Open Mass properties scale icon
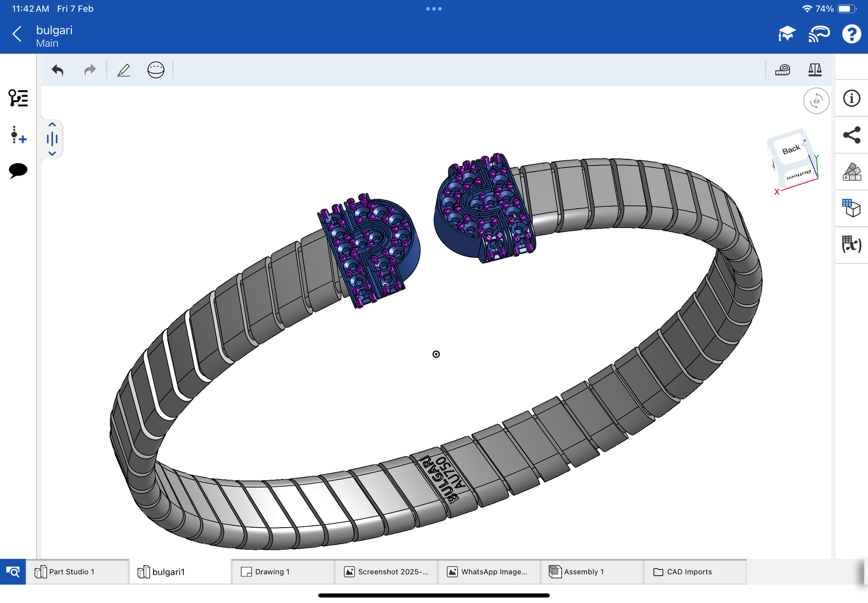Screen dimensions: 868x603 [815, 70]
